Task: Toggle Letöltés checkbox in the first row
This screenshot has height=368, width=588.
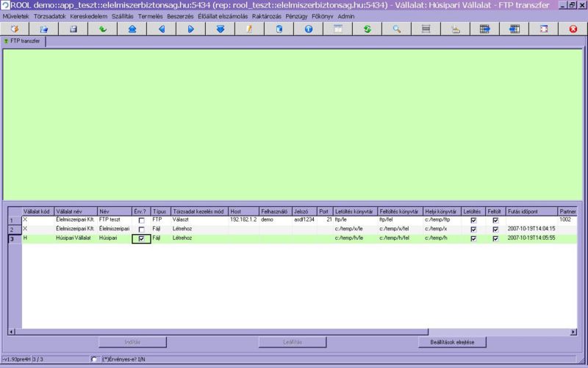Action: [x=473, y=220]
